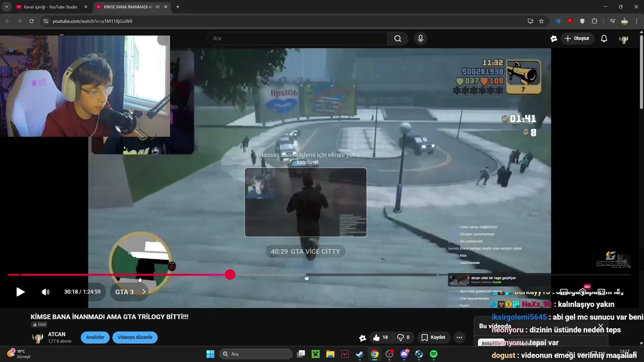
Task: Click the red progress bar scrubber handle
Action: click(230, 275)
